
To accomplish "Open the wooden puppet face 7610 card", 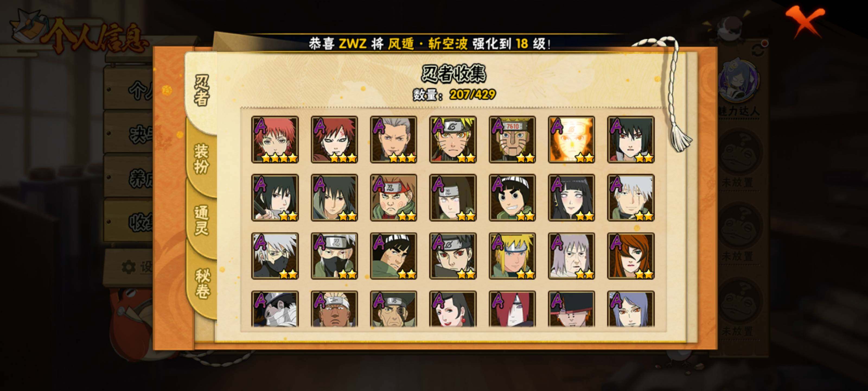I will (x=512, y=140).
